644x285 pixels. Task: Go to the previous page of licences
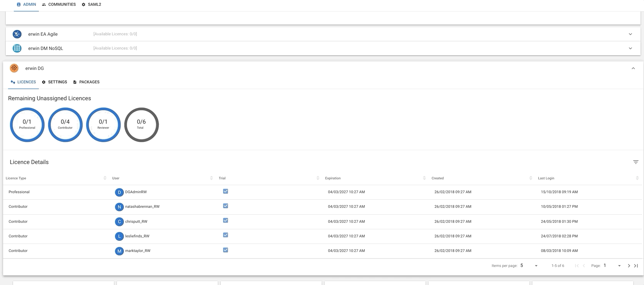pos(584,266)
